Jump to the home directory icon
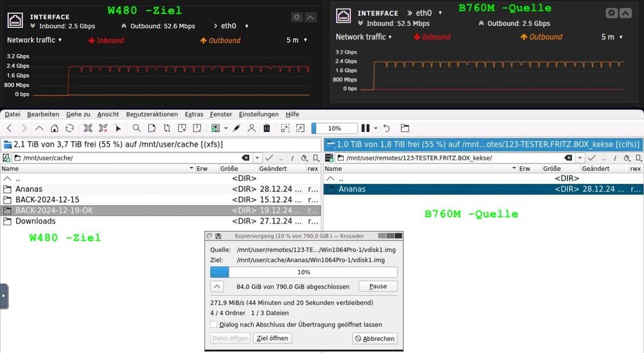 54,128
